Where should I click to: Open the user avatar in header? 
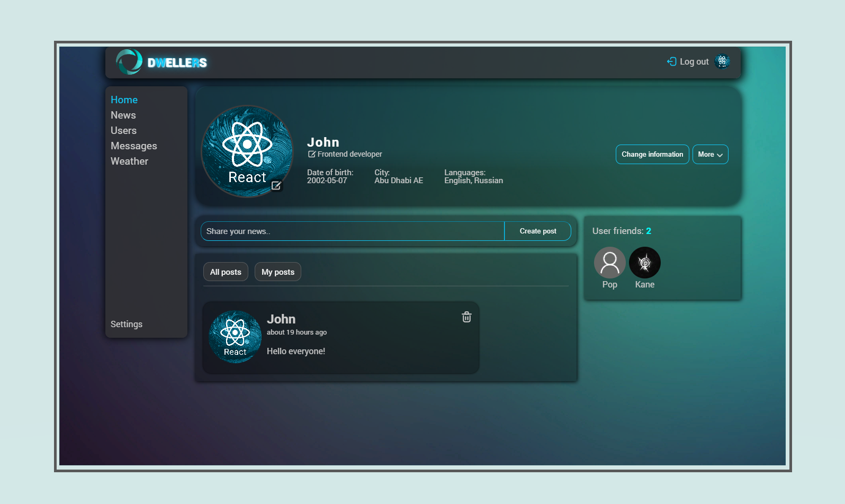click(x=722, y=61)
